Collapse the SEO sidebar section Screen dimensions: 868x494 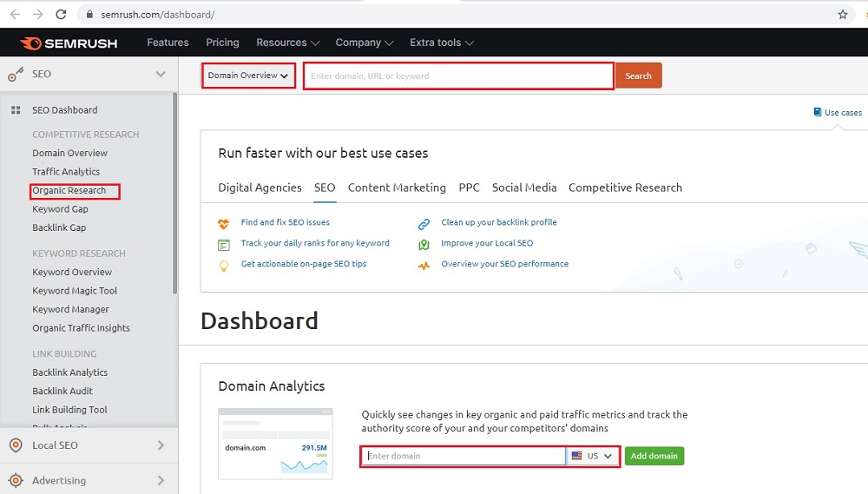click(161, 74)
